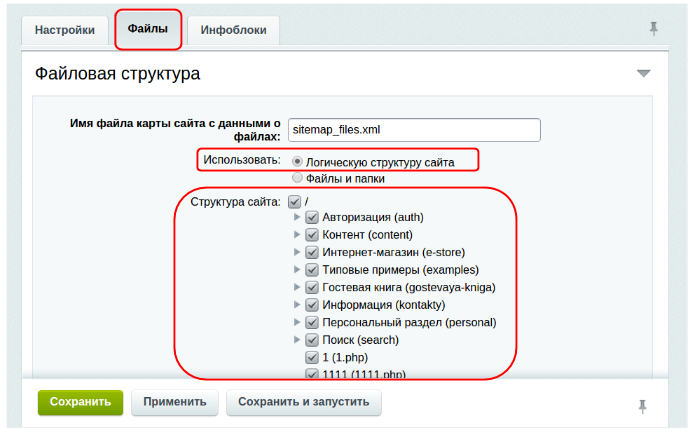Switch to the Настройки tab
The width and height of the screenshot is (700, 434).
[65, 30]
